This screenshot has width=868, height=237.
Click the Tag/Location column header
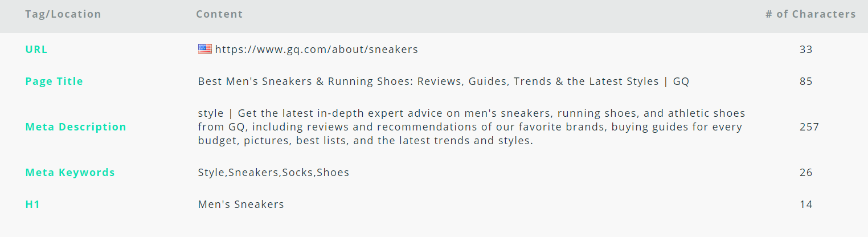(x=63, y=14)
